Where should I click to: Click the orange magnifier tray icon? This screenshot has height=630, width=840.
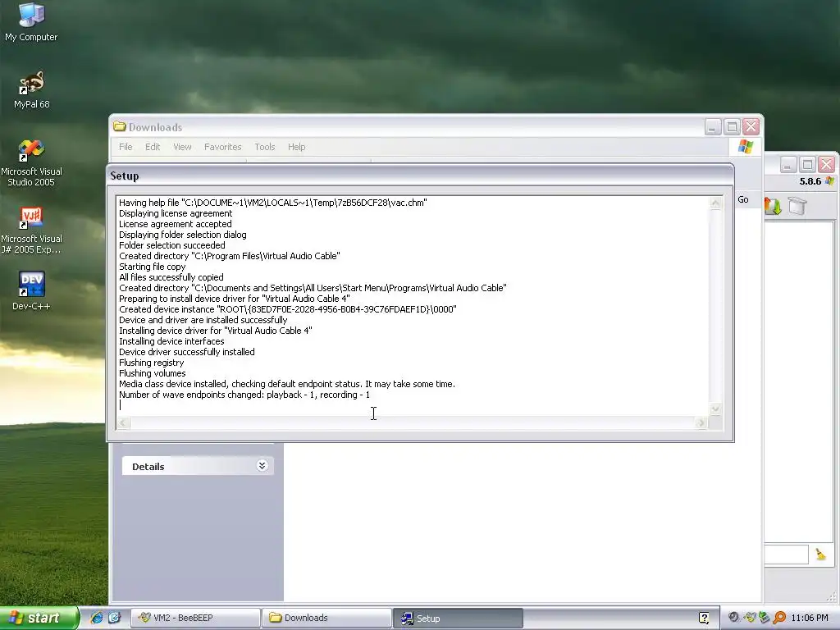coord(779,618)
